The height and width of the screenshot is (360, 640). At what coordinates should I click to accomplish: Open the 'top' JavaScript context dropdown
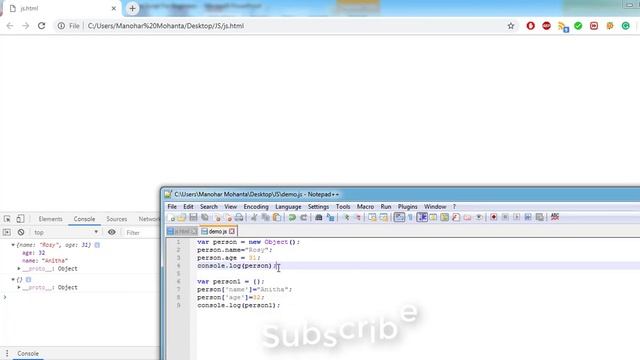click(66, 232)
